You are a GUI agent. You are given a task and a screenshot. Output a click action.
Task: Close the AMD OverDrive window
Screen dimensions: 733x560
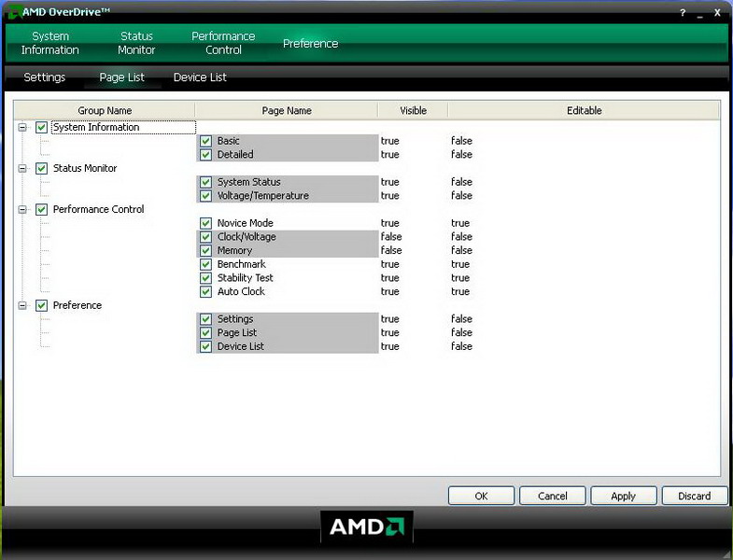717,13
